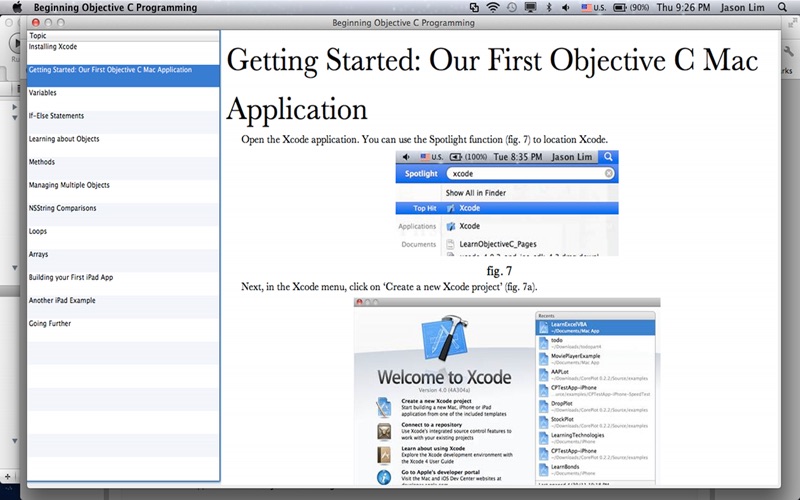The width and height of the screenshot is (800, 500).
Task: Click the Wi-Fi status icon
Action: click(493, 7)
